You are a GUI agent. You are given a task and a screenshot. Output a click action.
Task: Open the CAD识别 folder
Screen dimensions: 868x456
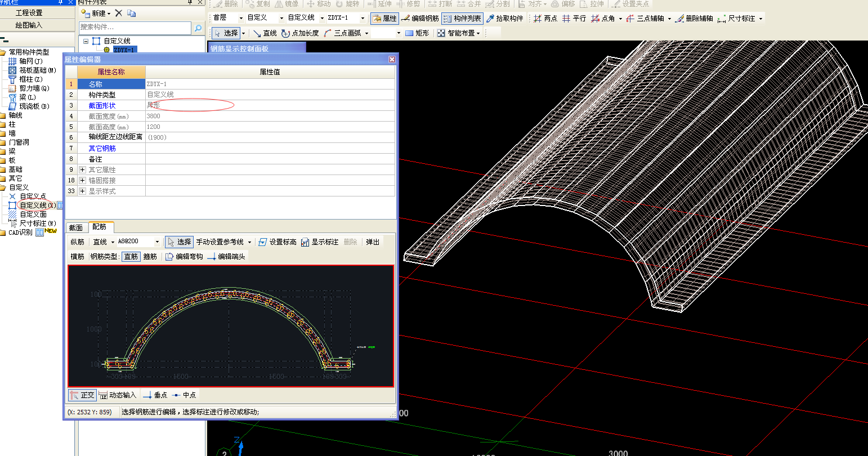(x=20, y=233)
